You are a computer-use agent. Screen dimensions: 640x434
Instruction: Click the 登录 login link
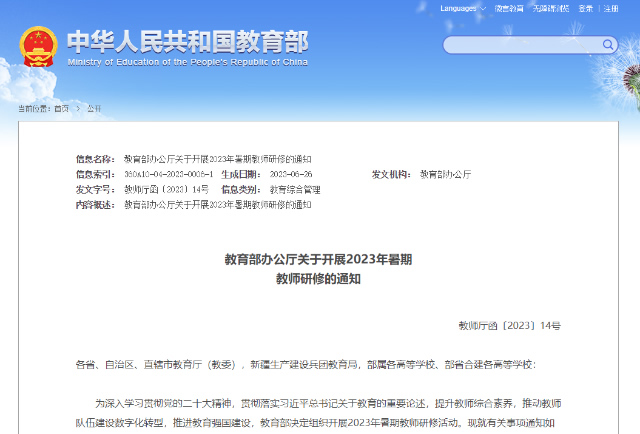point(585,8)
